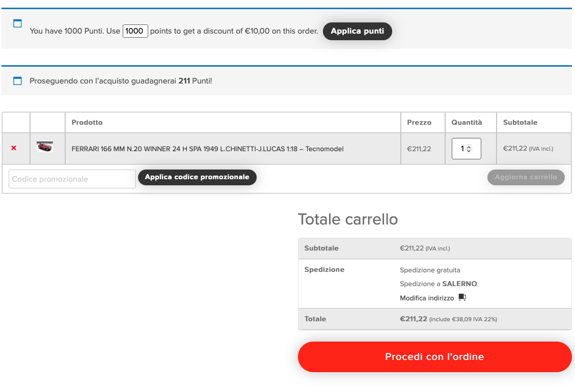Click the info icon beside the 211 Punti notice

coord(17,80)
